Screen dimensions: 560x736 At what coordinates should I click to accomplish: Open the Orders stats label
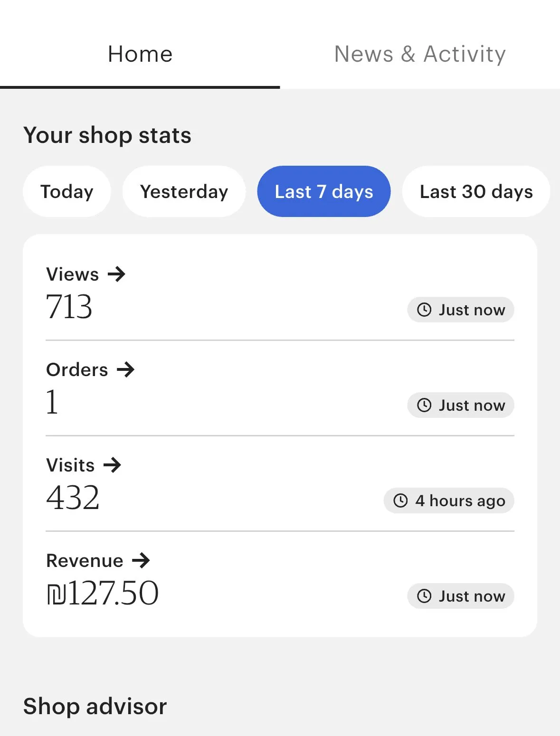click(77, 369)
